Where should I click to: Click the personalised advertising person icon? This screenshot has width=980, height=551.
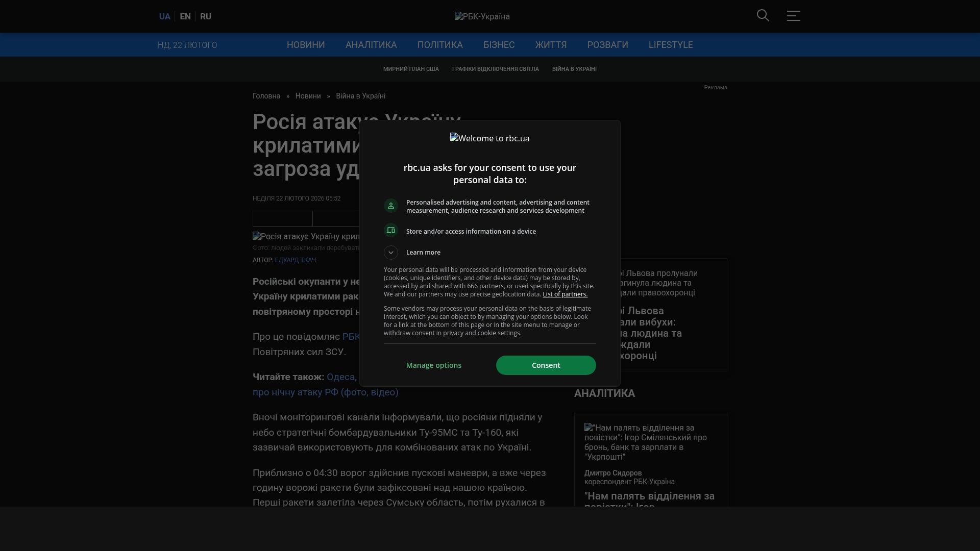point(391,206)
